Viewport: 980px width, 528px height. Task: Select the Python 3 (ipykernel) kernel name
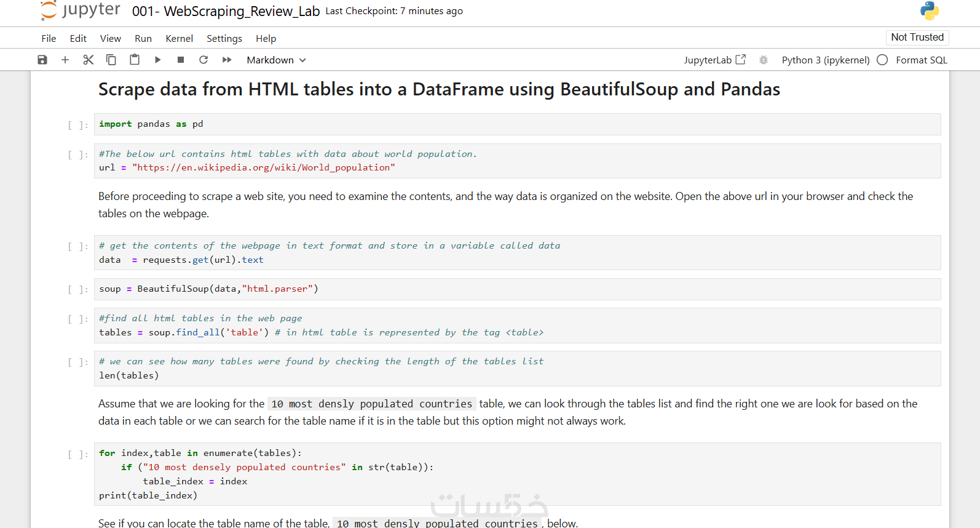coord(825,60)
